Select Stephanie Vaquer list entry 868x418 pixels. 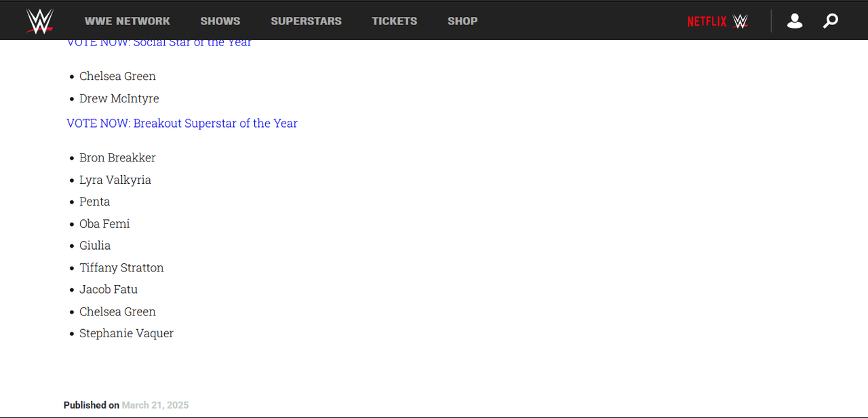pos(126,334)
